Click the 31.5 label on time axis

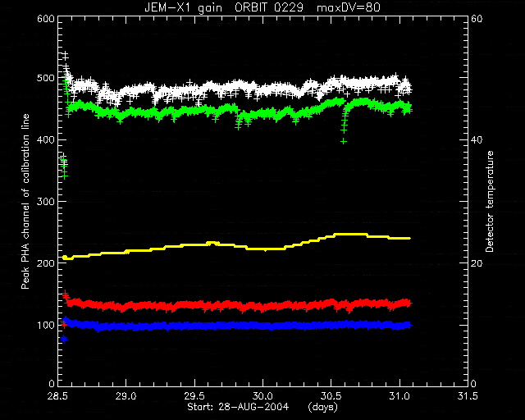tap(468, 396)
